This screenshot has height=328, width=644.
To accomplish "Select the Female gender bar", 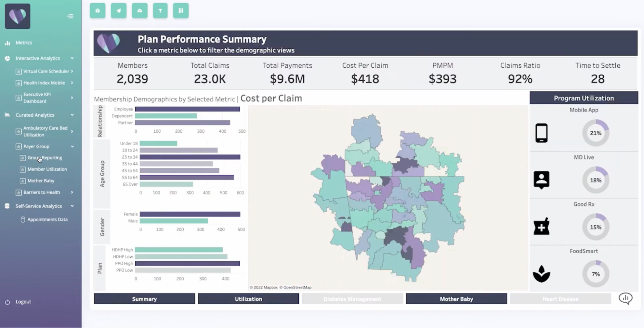I will point(190,214).
